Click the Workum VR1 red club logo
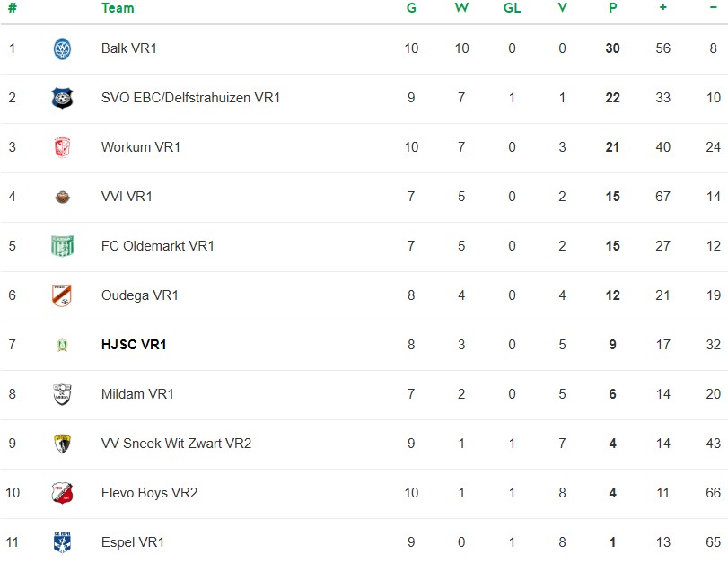This screenshot has width=728, height=563. [x=62, y=147]
